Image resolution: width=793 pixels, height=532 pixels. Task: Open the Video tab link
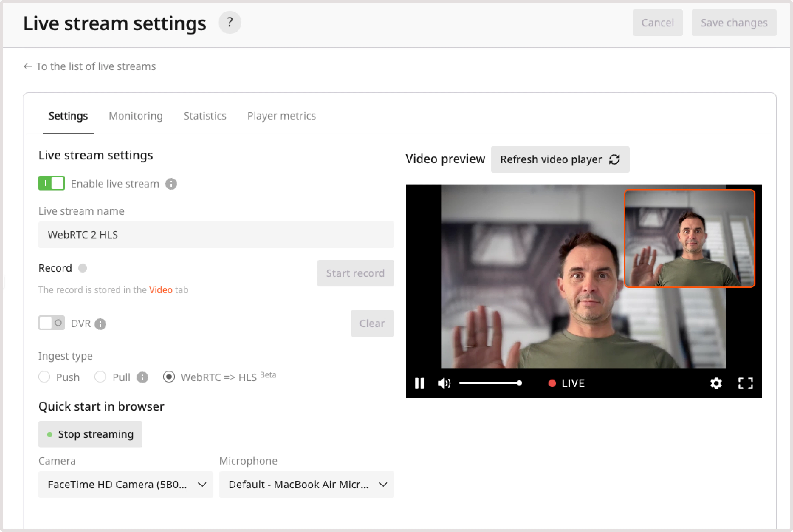pyautogui.click(x=160, y=290)
